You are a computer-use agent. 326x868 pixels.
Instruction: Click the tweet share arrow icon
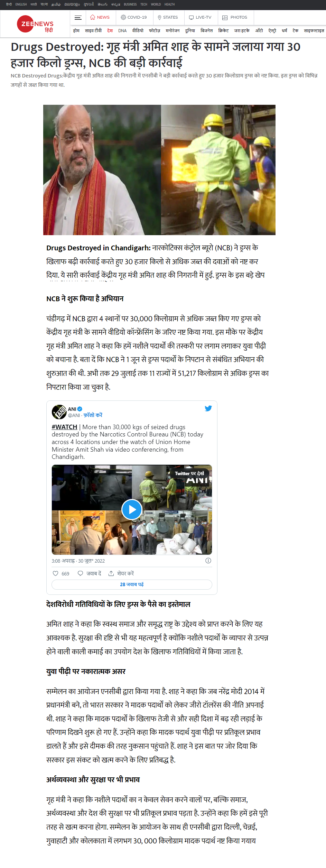click(111, 573)
